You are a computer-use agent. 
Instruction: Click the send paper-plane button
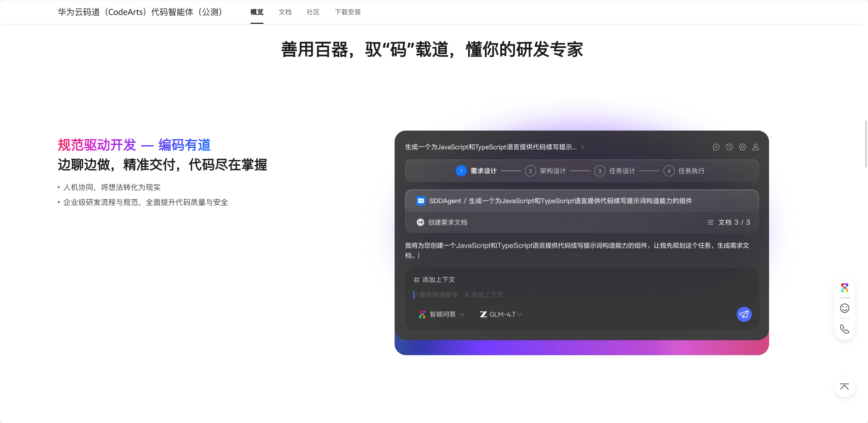(x=744, y=314)
